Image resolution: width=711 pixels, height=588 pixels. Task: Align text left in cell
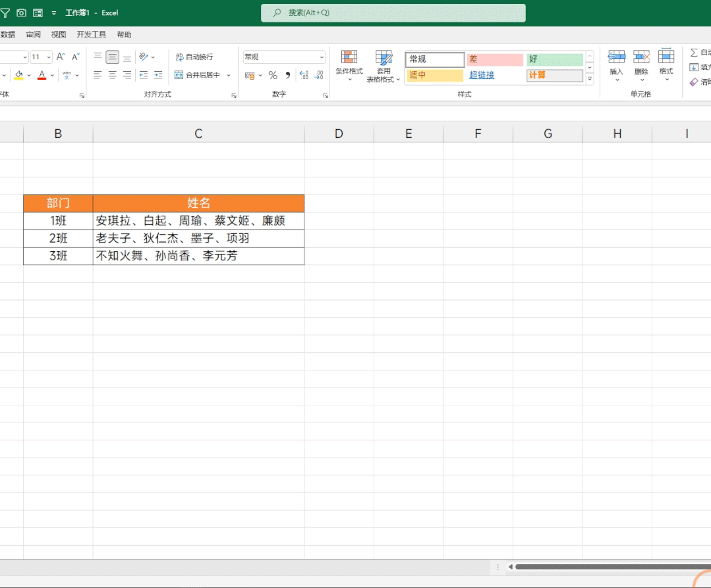tap(98, 75)
